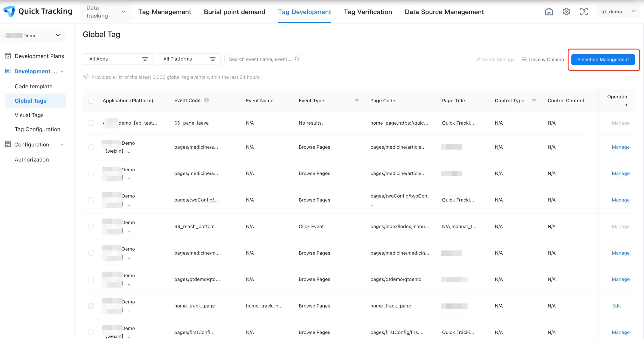Image resolution: width=644 pixels, height=340 pixels.
Task: Click the help scan icon in header
Action: (584, 12)
